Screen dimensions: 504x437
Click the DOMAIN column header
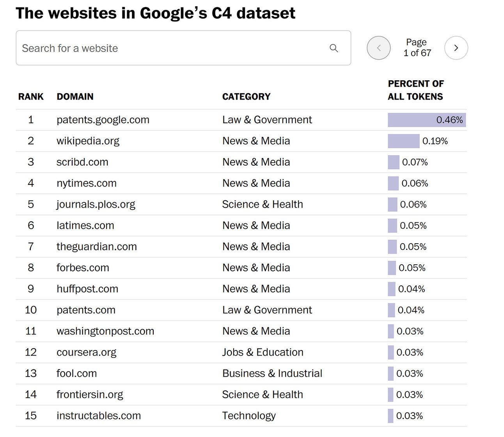click(x=75, y=97)
